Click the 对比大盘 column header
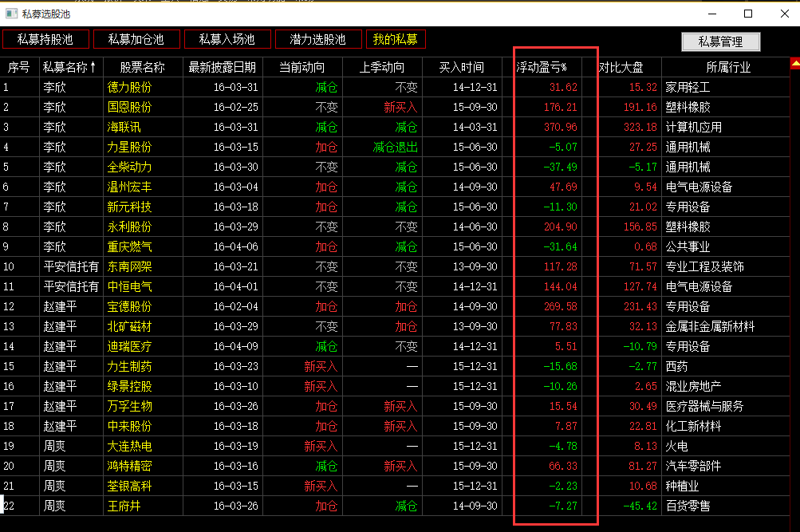The width and height of the screenshot is (800, 532). point(621,68)
